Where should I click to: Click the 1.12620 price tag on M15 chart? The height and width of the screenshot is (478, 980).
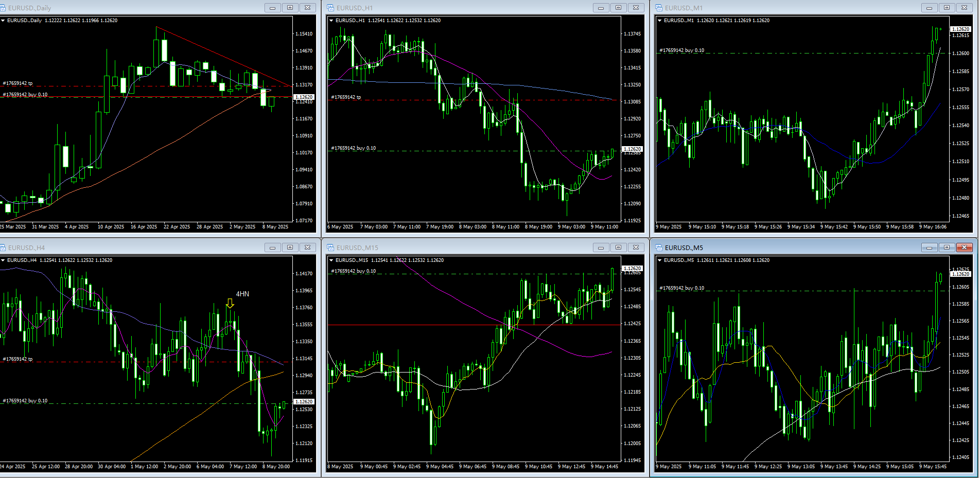[x=632, y=269]
